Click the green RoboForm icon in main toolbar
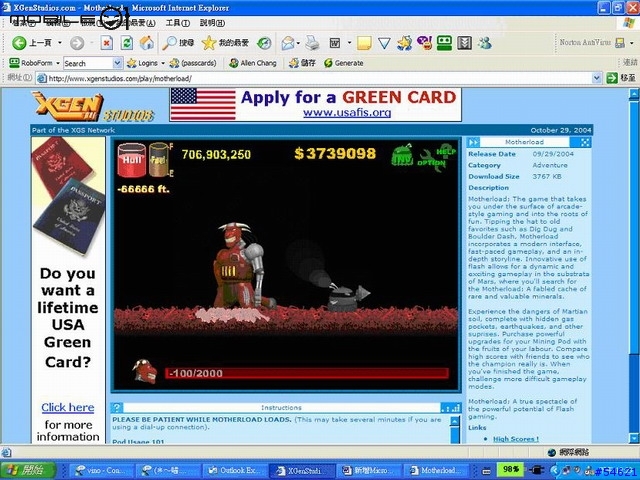Screen dimensions: 640x480 tap(444, 43)
